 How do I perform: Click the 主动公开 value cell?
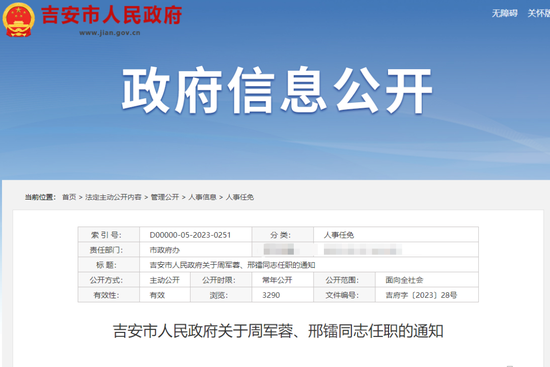pos(165,280)
